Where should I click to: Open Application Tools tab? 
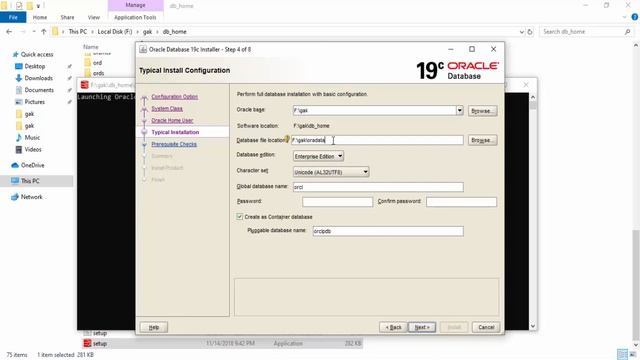click(135, 18)
